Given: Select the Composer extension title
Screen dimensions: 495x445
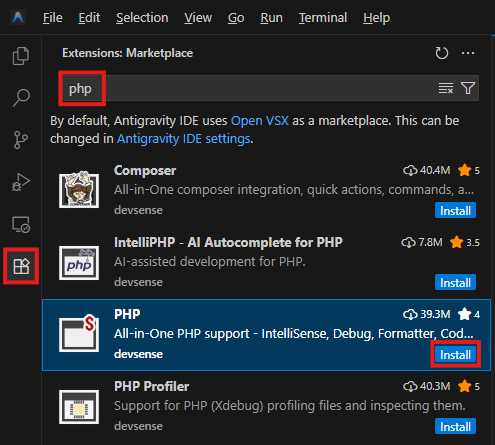Looking at the screenshot, I should [x=145, y=170].
